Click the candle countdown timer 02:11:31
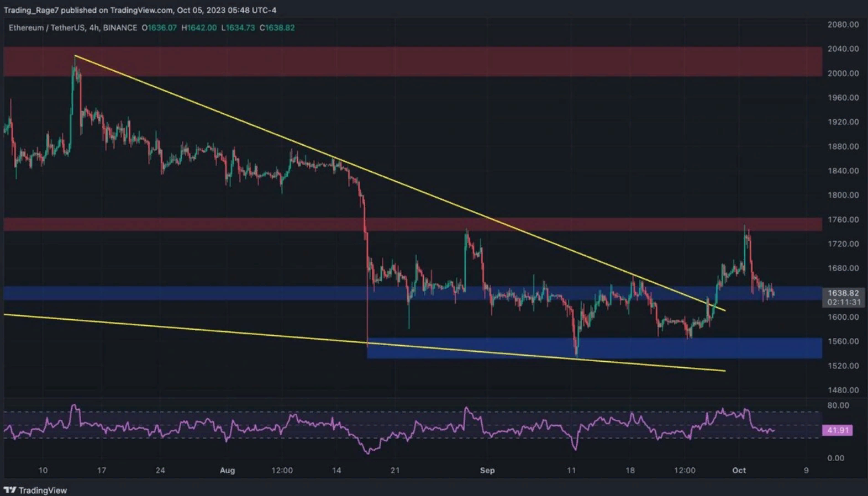 pos(843,303)
